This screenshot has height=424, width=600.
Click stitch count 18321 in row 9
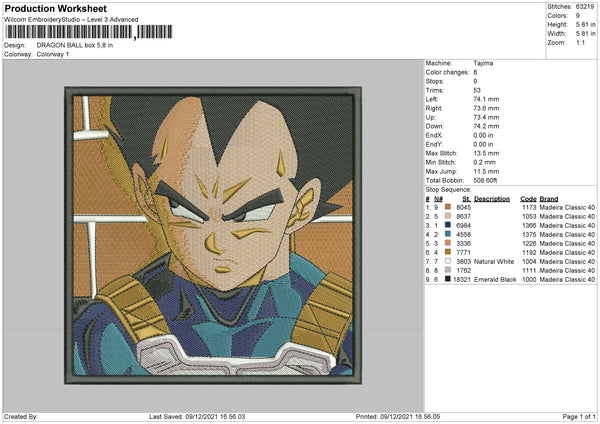point(462,279)
